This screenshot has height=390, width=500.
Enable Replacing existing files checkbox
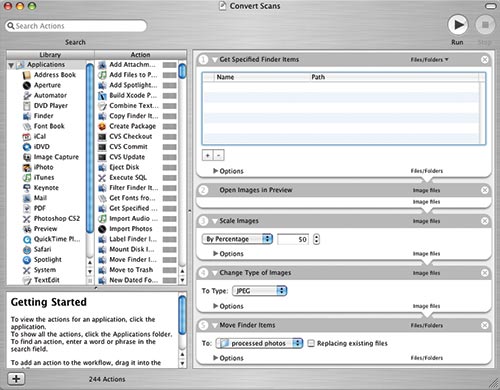[x=311, y=343]
